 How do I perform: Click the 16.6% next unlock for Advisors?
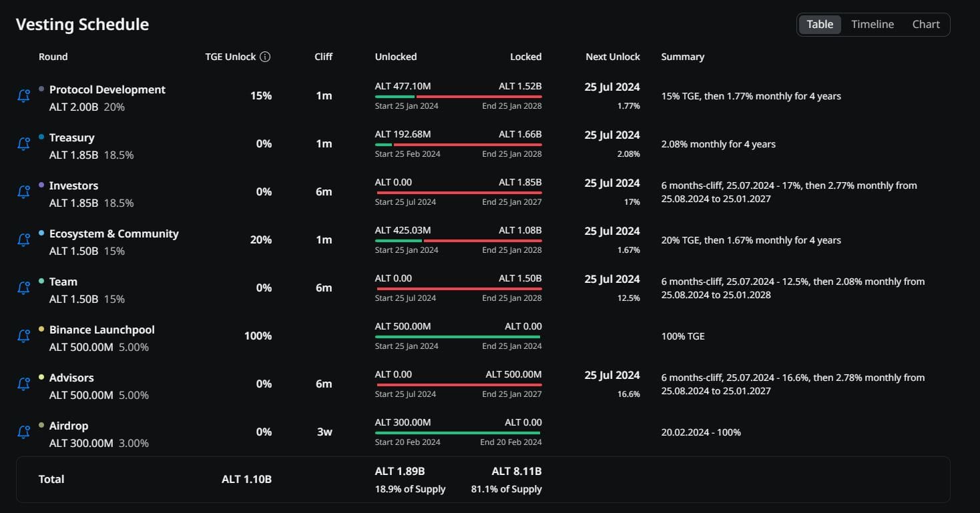(629, 394)
